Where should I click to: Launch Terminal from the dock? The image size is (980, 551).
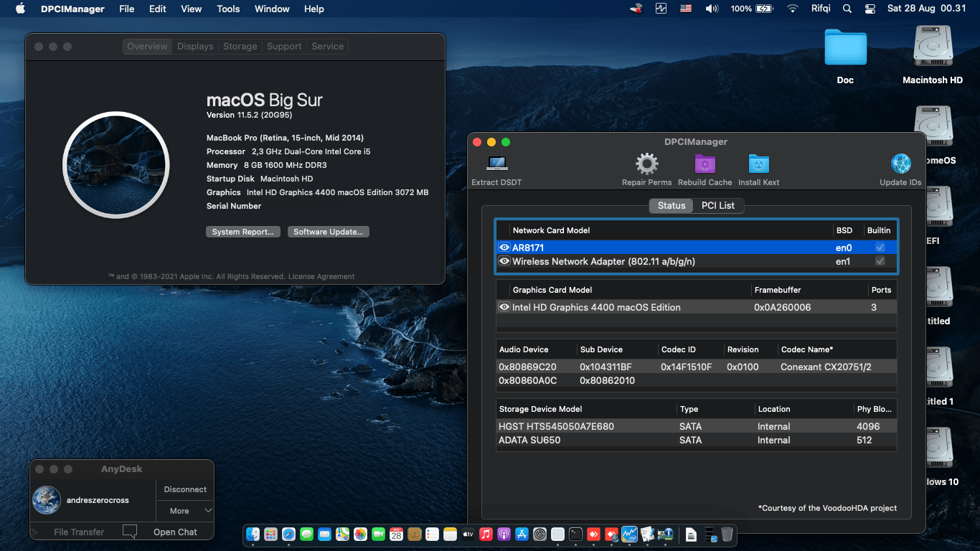(575, 534)
